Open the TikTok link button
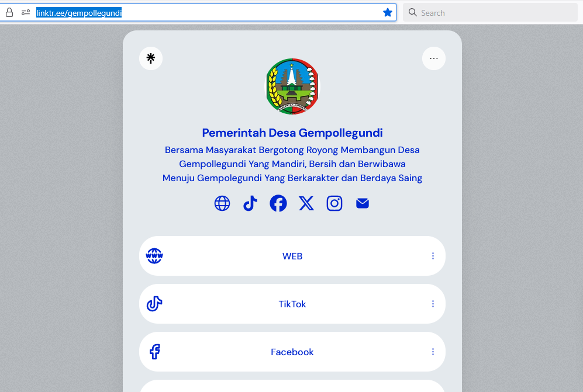The width and height of the screenshot is (583, 392). coord(292,304)
